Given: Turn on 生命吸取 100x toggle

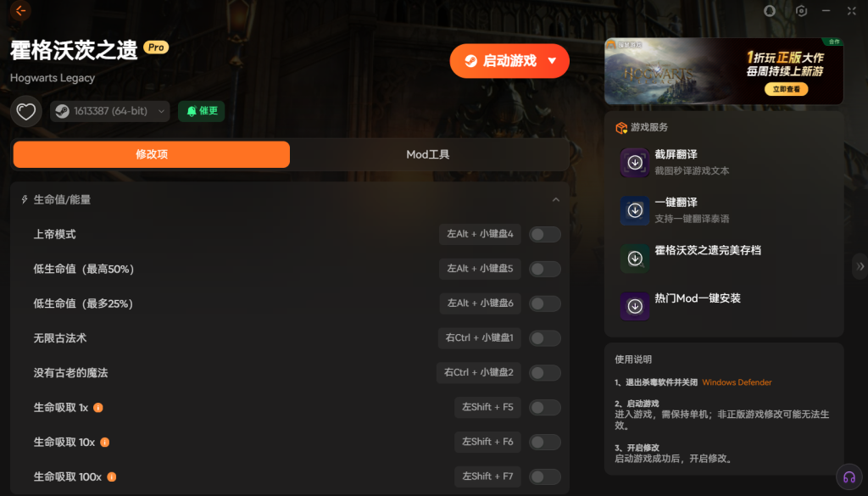Looking at the screenshot, I should [x=544, y=476].
